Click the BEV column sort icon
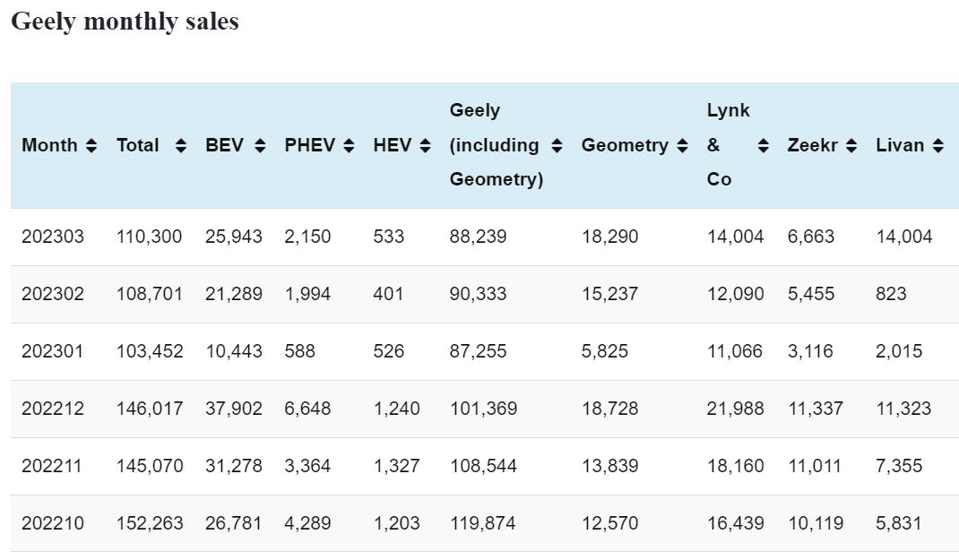 (x=260, y=145)
